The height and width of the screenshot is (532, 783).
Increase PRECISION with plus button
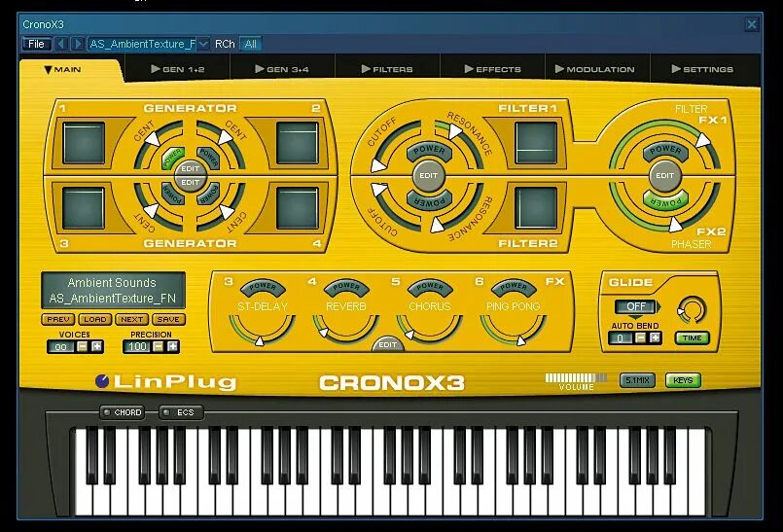(173, 346)
